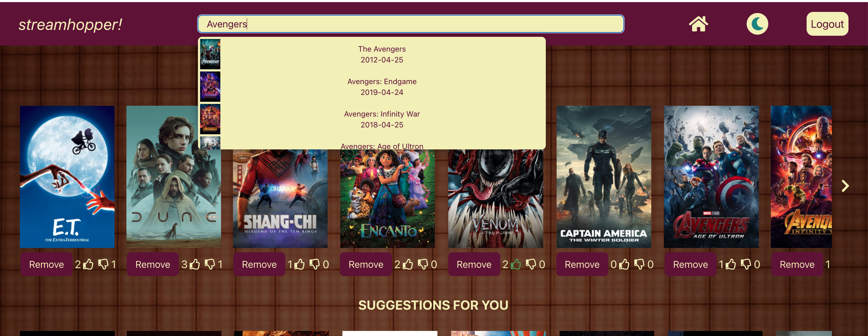Dislike Avengers Age of Ultron

[x=746, y=265]
